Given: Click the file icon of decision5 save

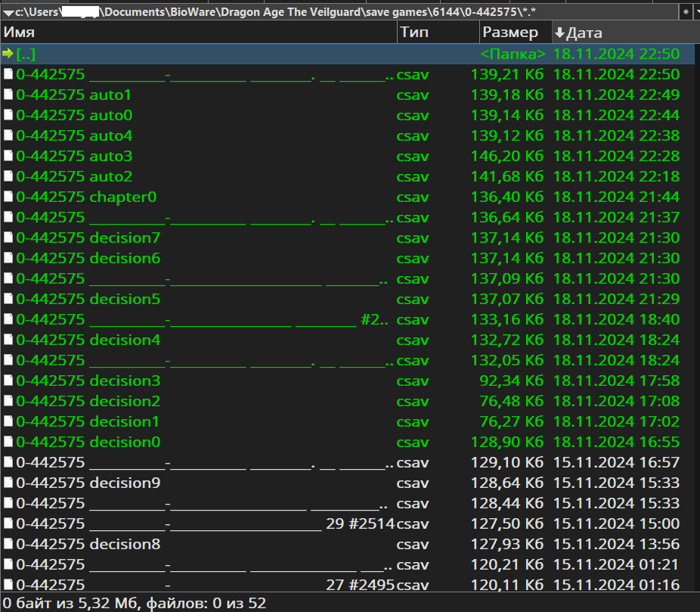Looking at the screenshot, I should pyautogui.click(x=8, y=299).
